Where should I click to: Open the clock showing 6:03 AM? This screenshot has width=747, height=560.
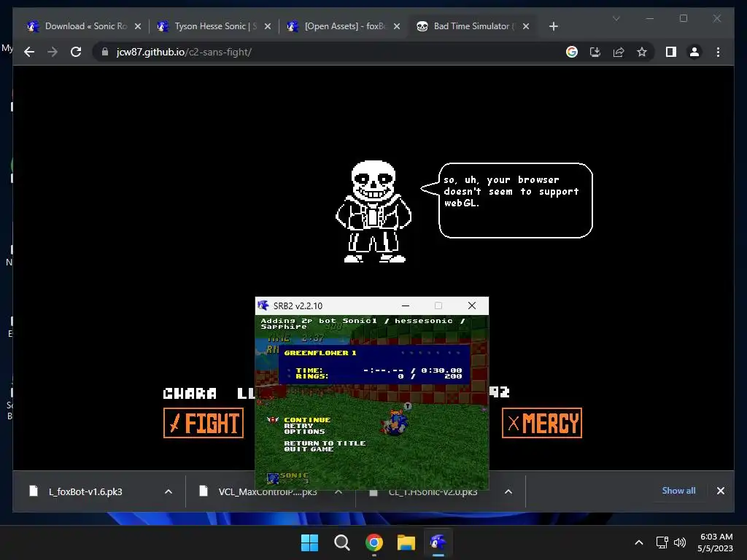click(x=715, y=542)
